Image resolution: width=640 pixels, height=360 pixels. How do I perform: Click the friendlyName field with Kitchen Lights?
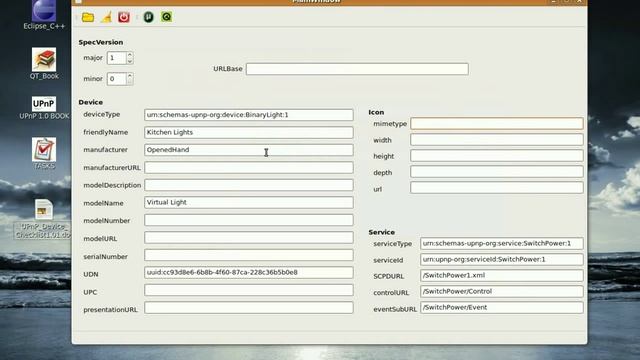pos(249,132)
